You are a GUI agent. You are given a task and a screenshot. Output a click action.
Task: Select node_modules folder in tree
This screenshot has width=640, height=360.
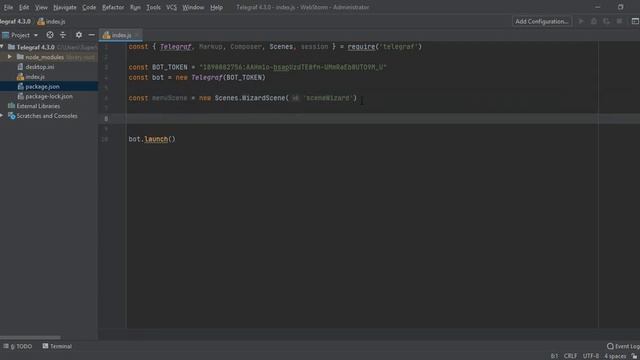44,57
